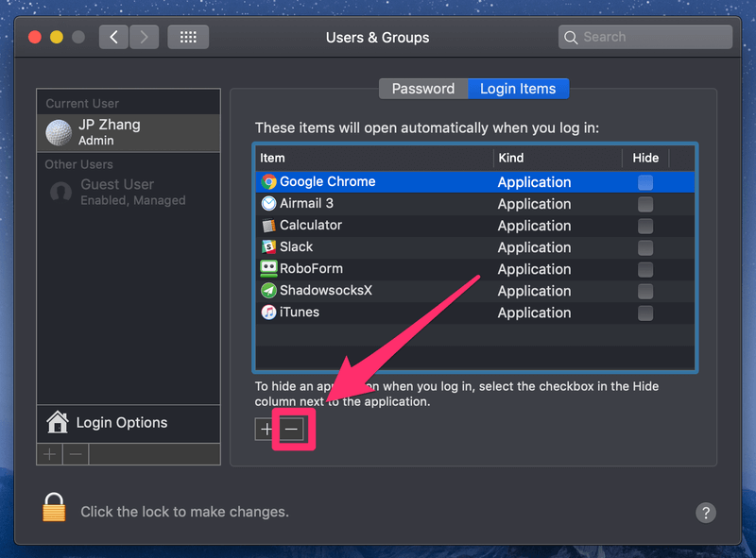This screenshot has width=756, height=558.
Task: Select the Calculator row name
Action: [x=311, y=225]
